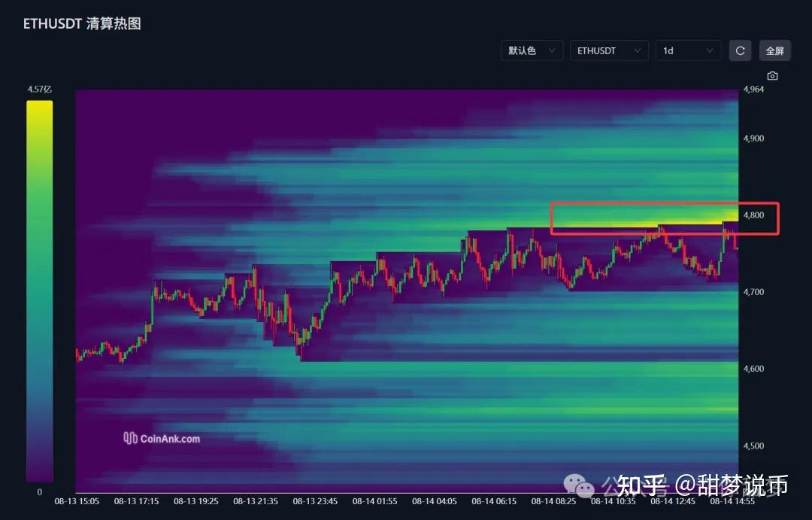This screenshot has width=812, height=520.
Task: Open the 1d timeframe dropdown
Action: pyautogui.click(x=688, y=51)
